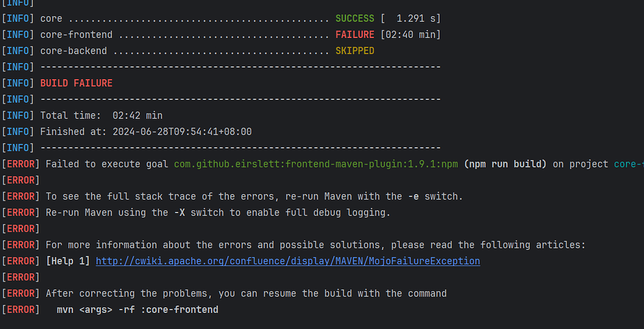Click the green SUCCESS status of core
The width and height of the screenshot is (644, 329).
[x=355, y=19]
